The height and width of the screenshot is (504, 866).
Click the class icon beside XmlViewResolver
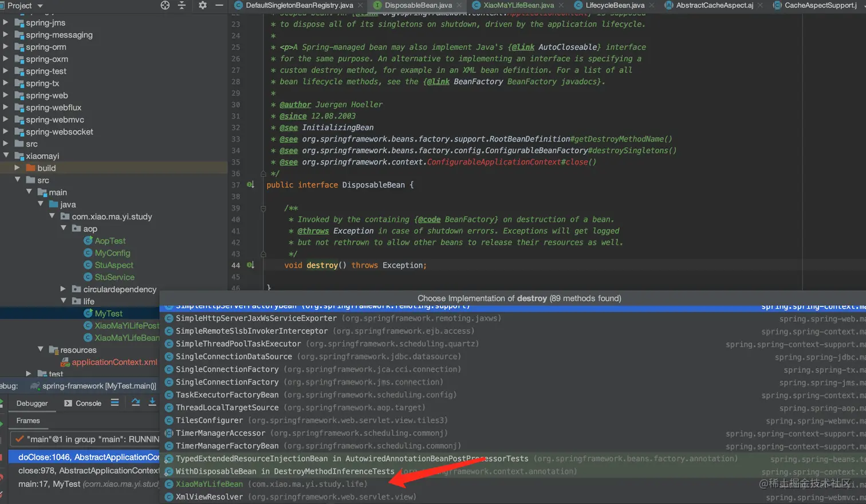point(169,497)
